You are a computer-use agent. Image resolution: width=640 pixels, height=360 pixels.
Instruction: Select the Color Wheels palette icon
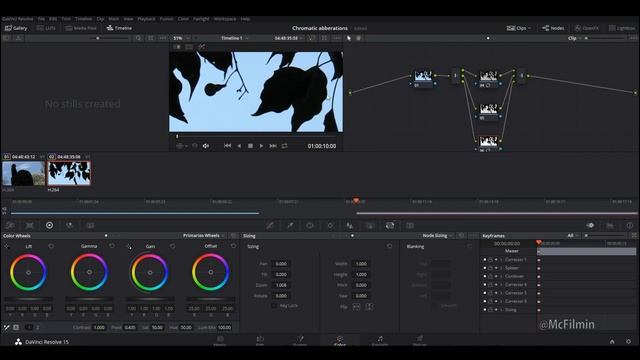click(49, 225)
